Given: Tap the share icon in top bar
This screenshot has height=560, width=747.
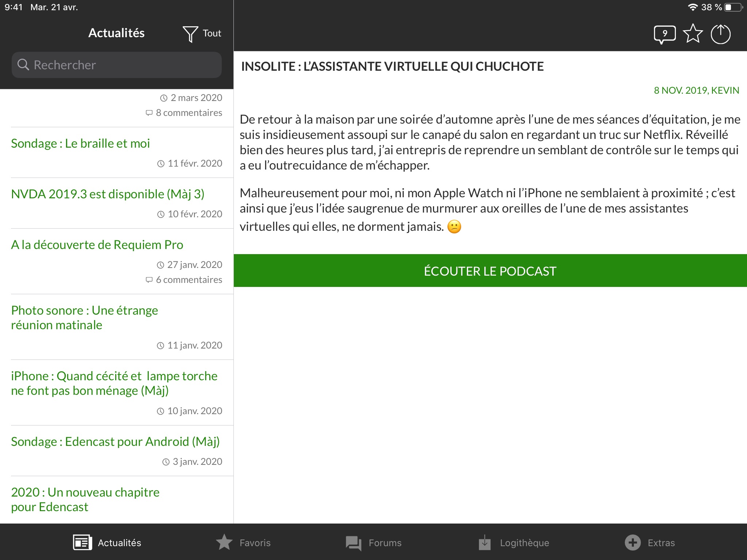Looking at the screenshot, I should 720,34.
